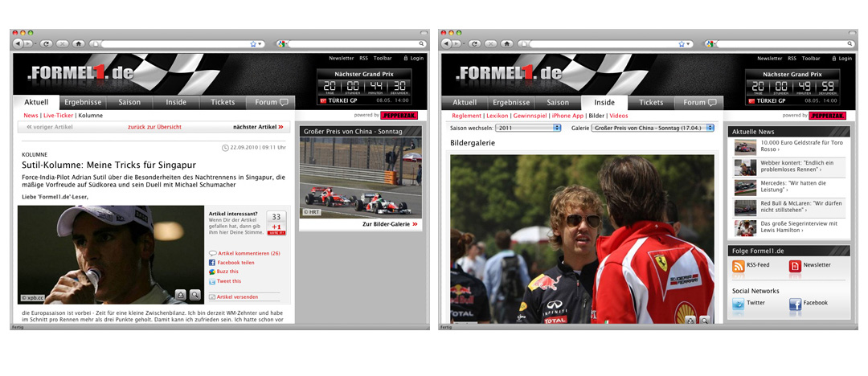The image size is (868, 376).
Task: Open Tickets tab in right window
Action: (x=651, y=103)
